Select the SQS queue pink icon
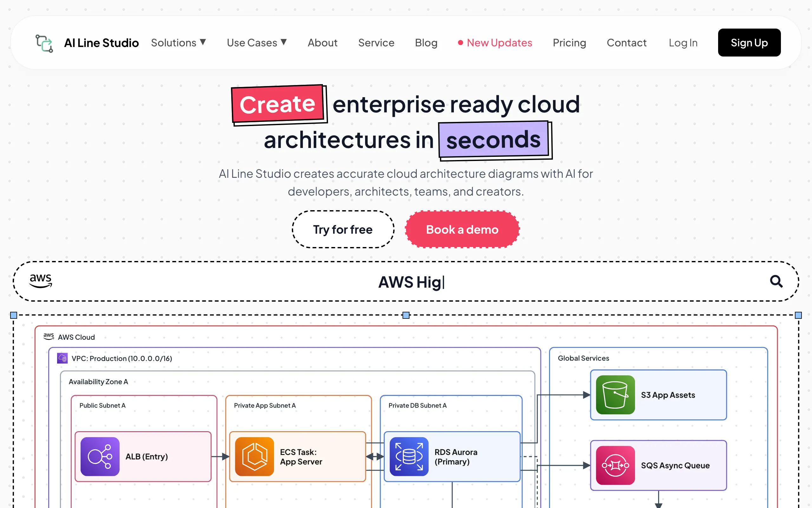The height and width of the screenshot is (508, 812). pyautogui.click(x=615, y=465)
